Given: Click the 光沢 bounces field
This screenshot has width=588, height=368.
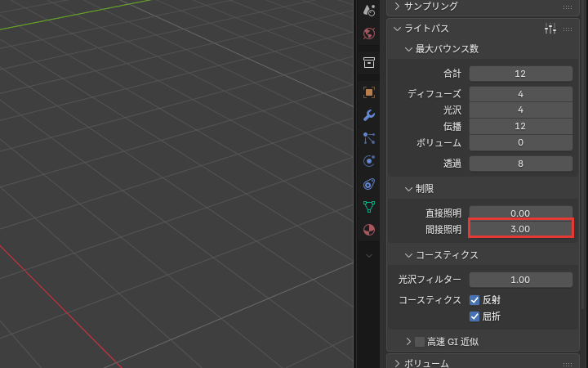Looking at the screenshot, I should [x=521, y=110].
